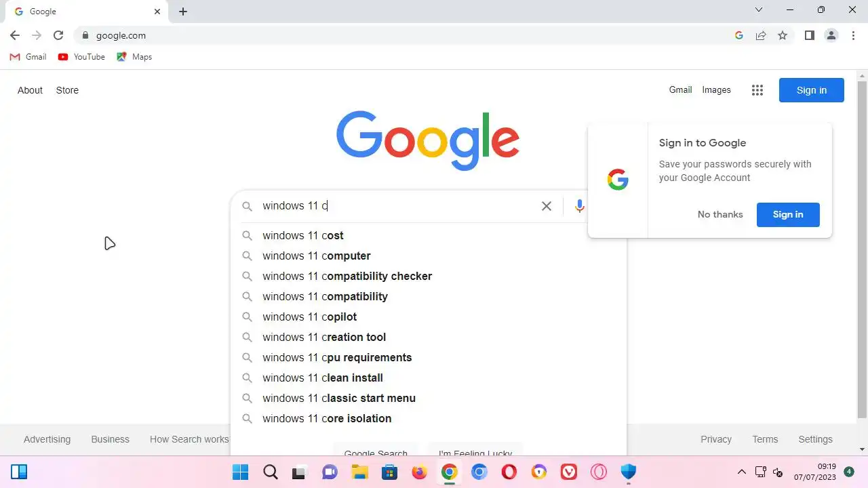Viewport: 868px width, 488px height.
Task: Click No thanks in sign-in prompt
Action: [x=719, y=214]
